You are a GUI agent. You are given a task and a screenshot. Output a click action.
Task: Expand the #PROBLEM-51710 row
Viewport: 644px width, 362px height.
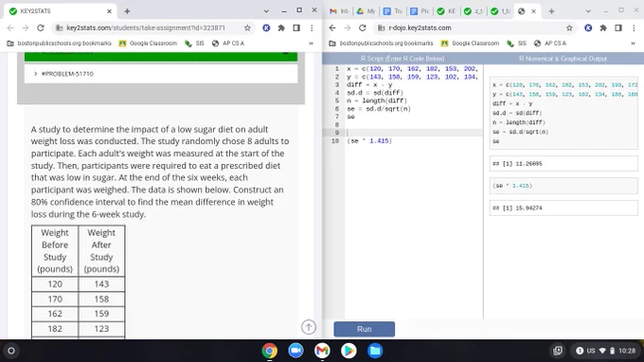(161, 74)
